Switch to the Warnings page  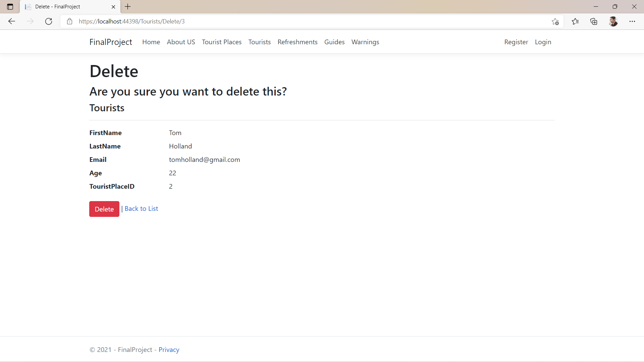[365, 42]
